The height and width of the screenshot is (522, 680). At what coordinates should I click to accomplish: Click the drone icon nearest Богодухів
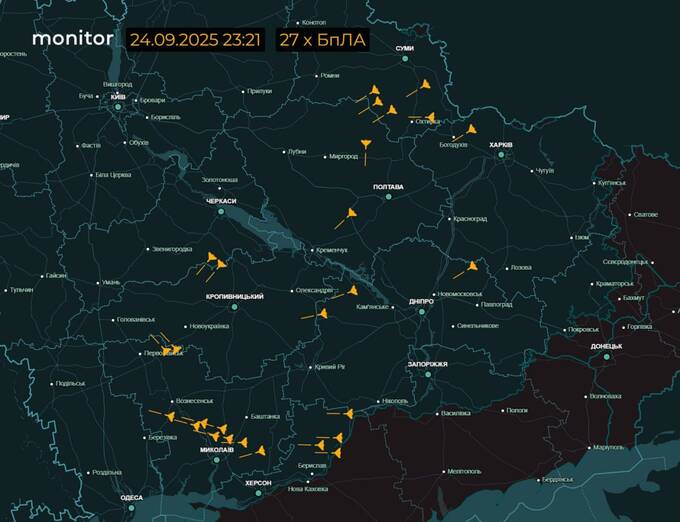[x=470, y=130]
